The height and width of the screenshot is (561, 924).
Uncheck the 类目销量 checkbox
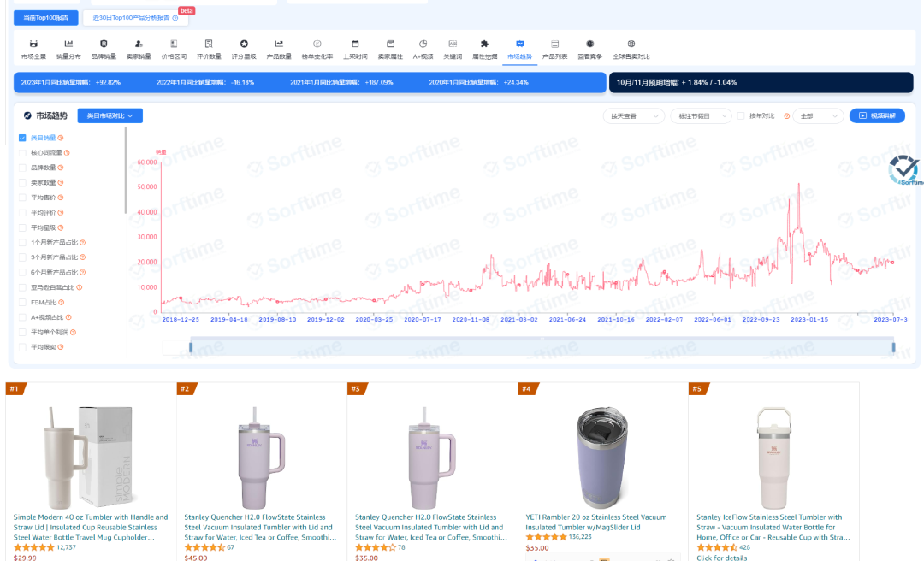pos(22,138)
